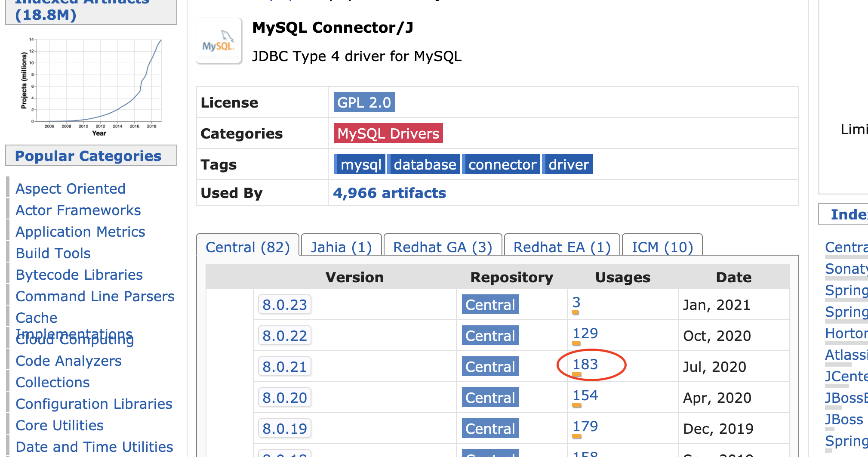The width and height of the screenshot is (868, 457).
Task: Click the GPL 2.0 license badge
Action: click(x=364, y=102)
